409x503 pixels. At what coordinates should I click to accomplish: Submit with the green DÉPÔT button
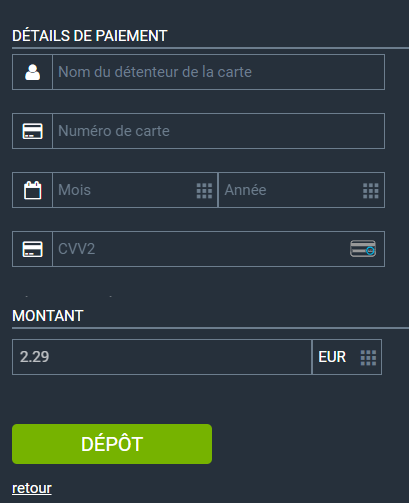pyautogui.click(x=112, y=444)
